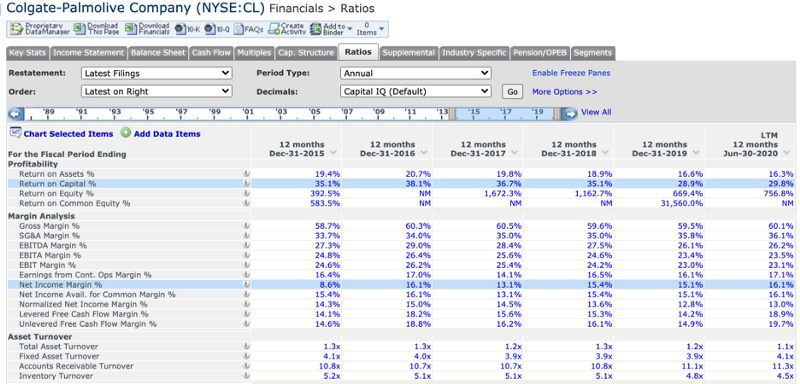This screenshot has width=800, height=384.
Task: Expand Dec-31-2018 column options arrow
Action: [x=605, y=153]
